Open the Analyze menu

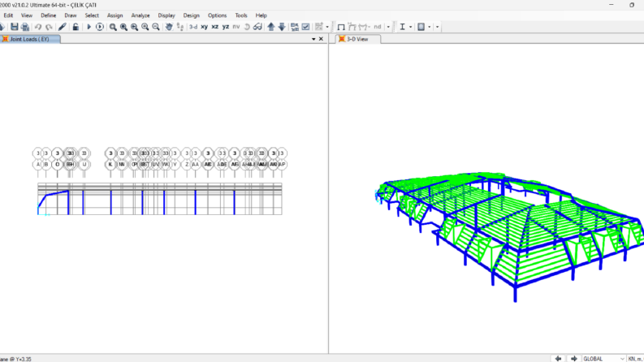pyautogui.click(x=140, y=15)
